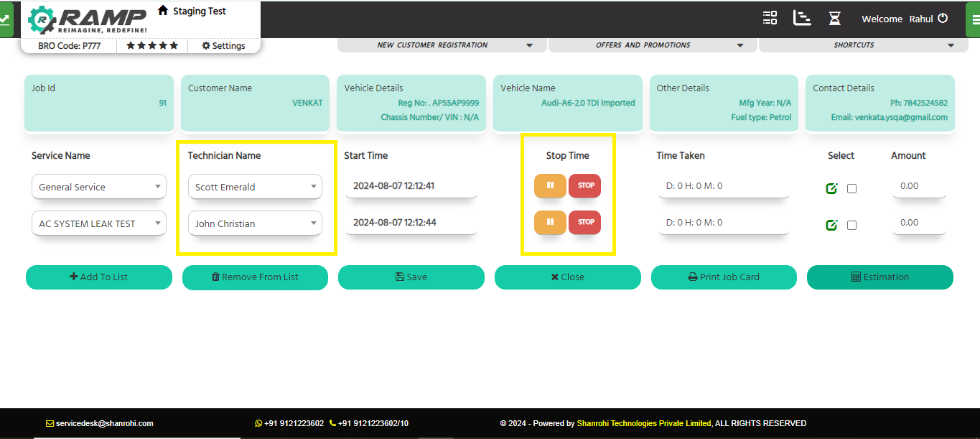Click the Print Job Card button
980x439 pixels.
[x=724, y=277]
